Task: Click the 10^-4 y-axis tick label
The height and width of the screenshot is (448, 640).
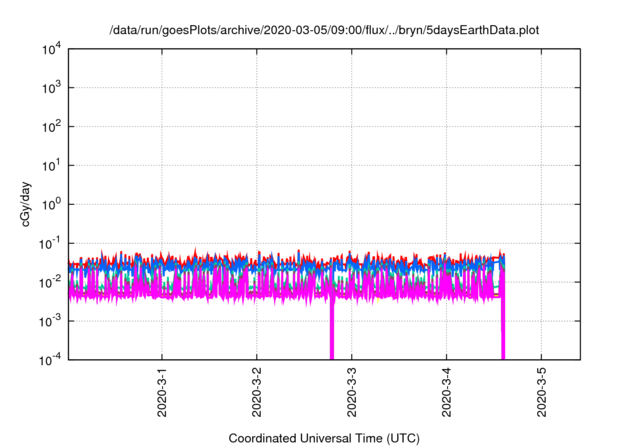Action: click(50, 359)
